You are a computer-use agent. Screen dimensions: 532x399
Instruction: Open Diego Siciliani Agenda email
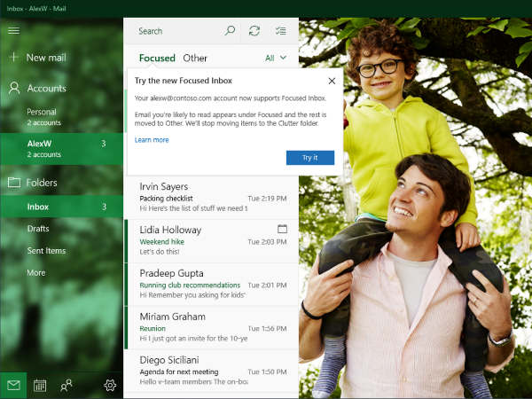pos(212,372)
